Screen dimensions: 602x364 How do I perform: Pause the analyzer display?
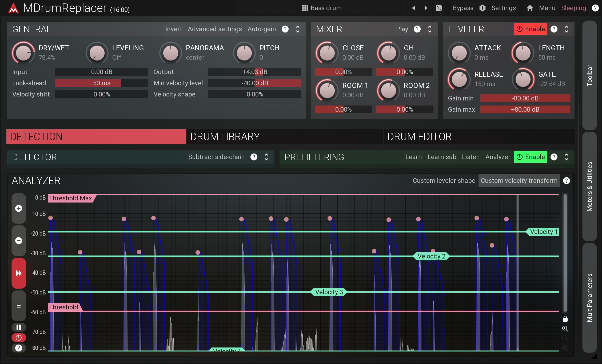19,327
